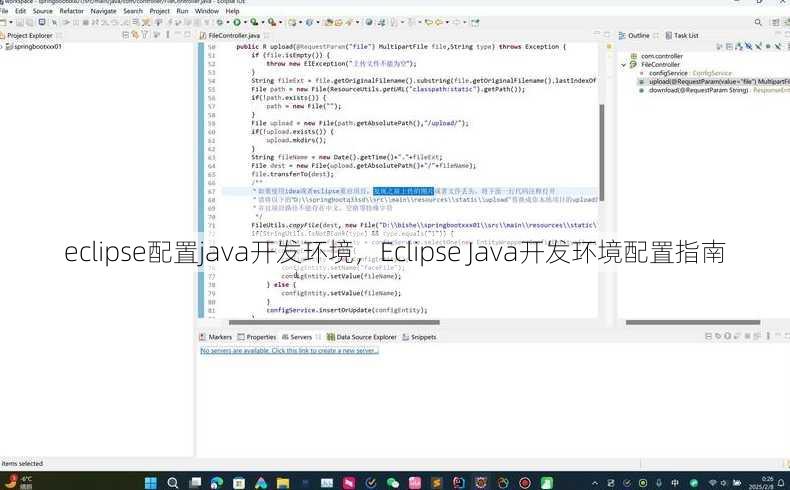Open the dropdown arrow next to the Run icon
Screen dimensions: 790x490
tap(245, 23)
